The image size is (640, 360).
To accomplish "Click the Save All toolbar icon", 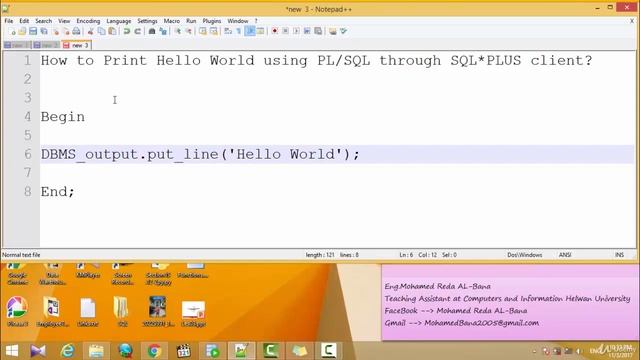I will click(x=44, y=31).
